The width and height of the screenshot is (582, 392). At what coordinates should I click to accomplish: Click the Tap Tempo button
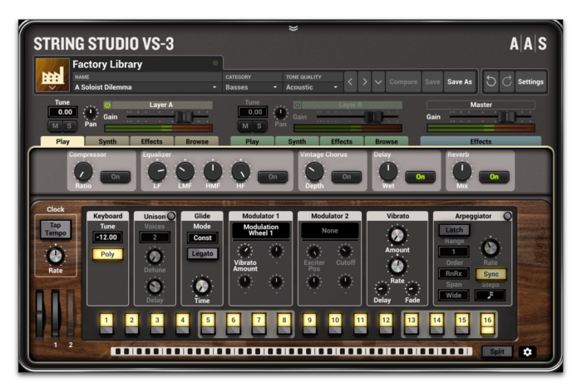tap(56, 229)
